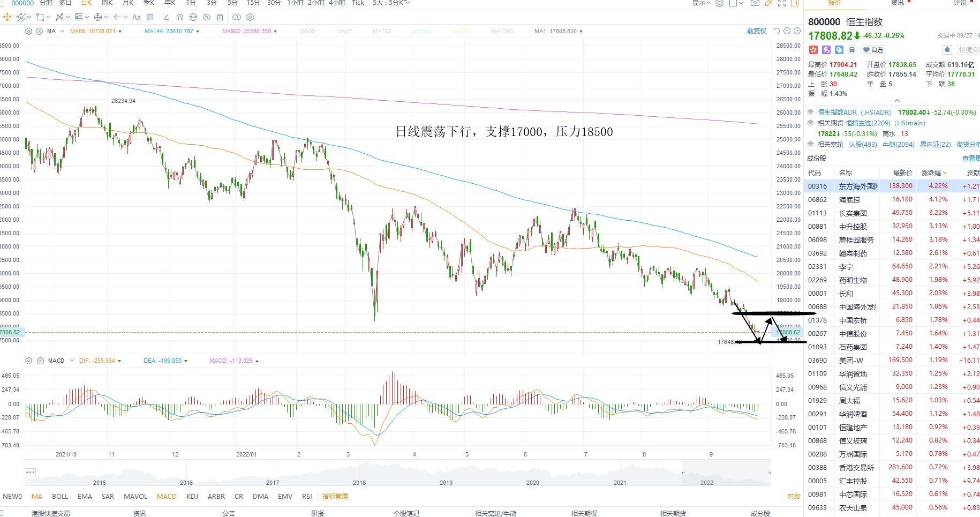Select the pitchfork pattern drawing tool
The image size is (980, 517).
coord(59,17)
